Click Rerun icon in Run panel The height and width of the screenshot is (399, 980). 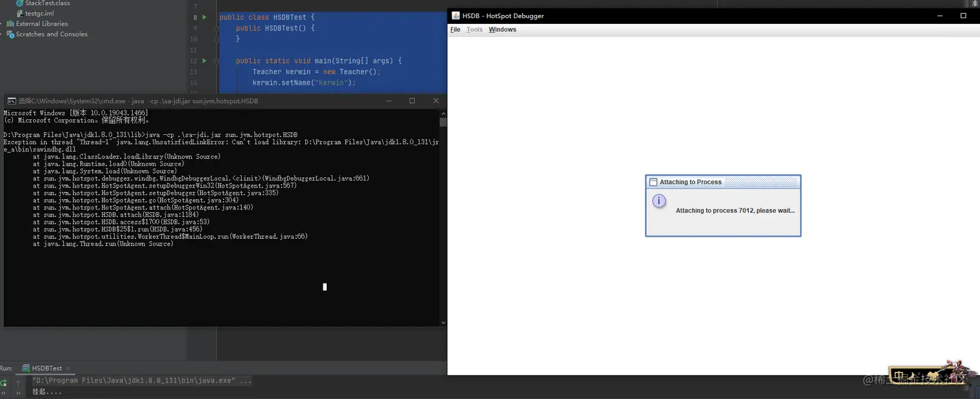point(3,383)
